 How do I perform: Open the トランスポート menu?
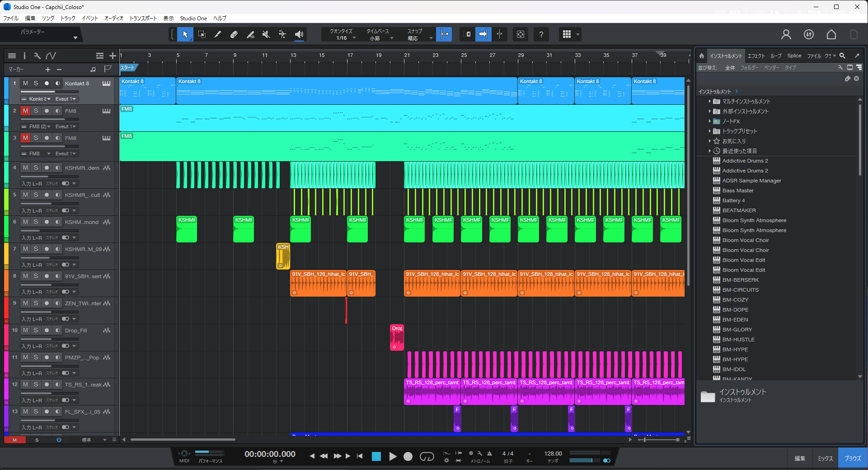pos(143,19)
